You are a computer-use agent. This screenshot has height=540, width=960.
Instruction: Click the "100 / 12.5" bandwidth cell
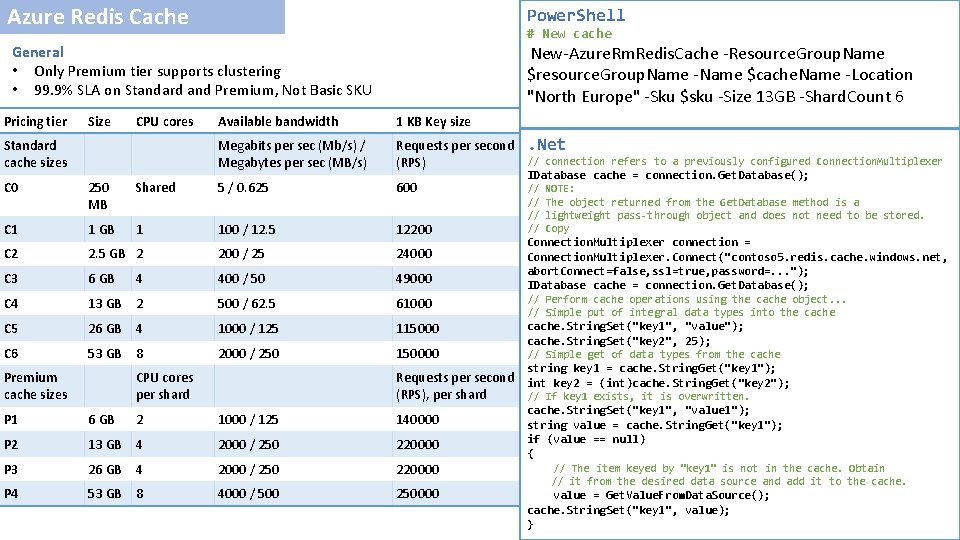click(x=247, y=230)
